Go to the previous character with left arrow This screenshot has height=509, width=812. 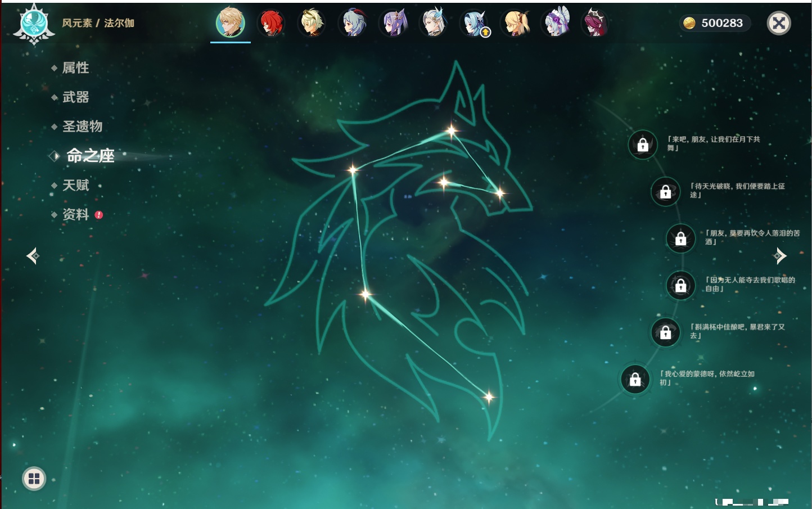coord(33,256)
